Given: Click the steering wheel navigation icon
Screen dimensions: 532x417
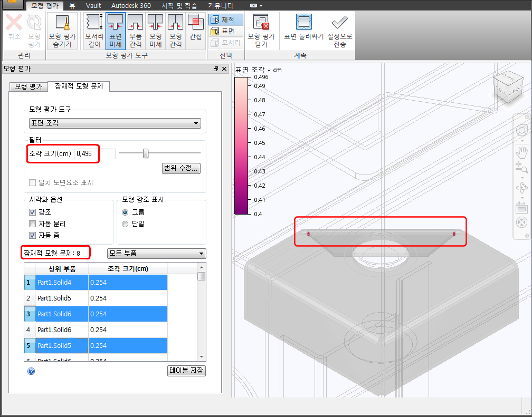Looking at the screenshot, I should pos(522,131).
